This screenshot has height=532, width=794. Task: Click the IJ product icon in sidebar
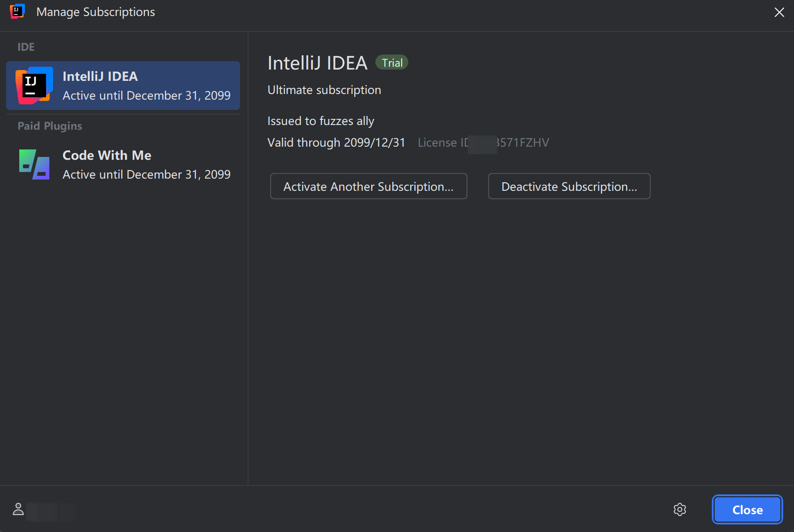(34, 86)
